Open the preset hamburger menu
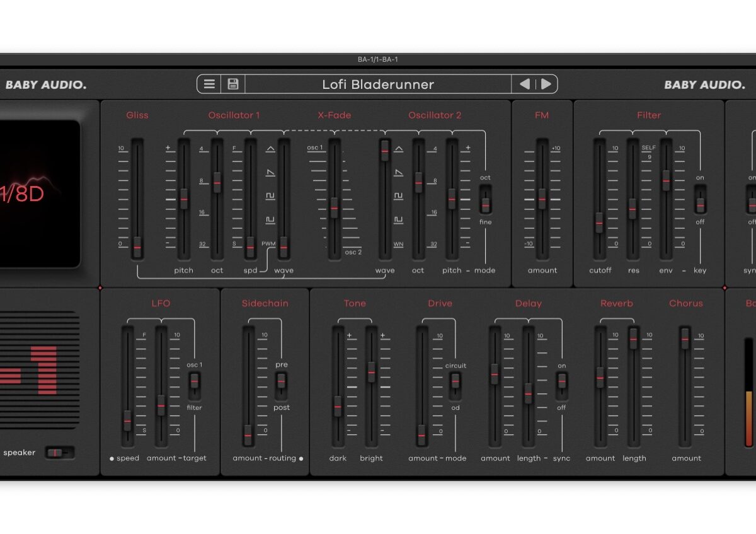The height and width of the screenshot is (534, 756). point(209,84)
